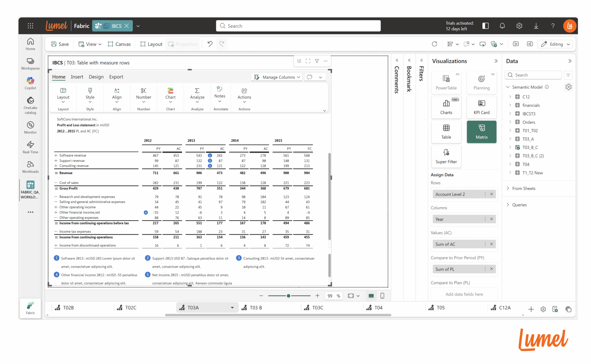Open the notifications bell

[x=502, y=26]
